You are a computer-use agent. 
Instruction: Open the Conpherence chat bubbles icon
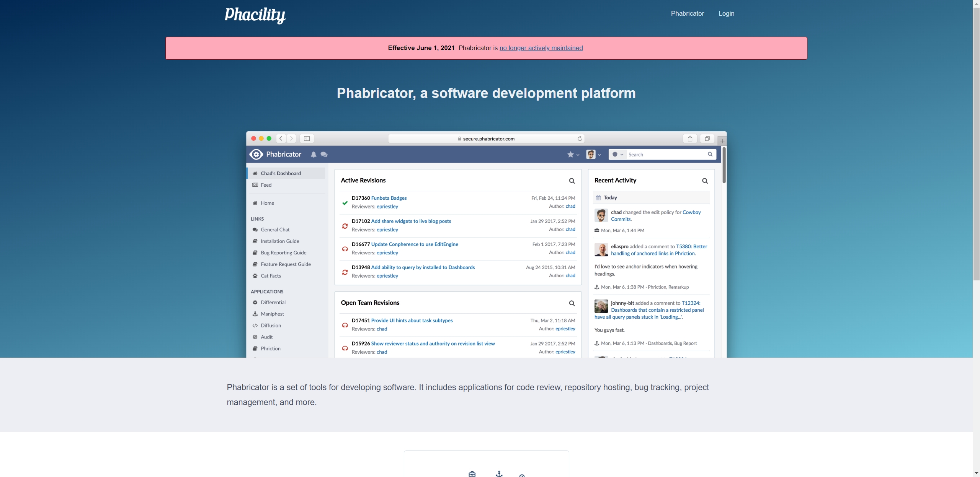(x=324, y=155)
